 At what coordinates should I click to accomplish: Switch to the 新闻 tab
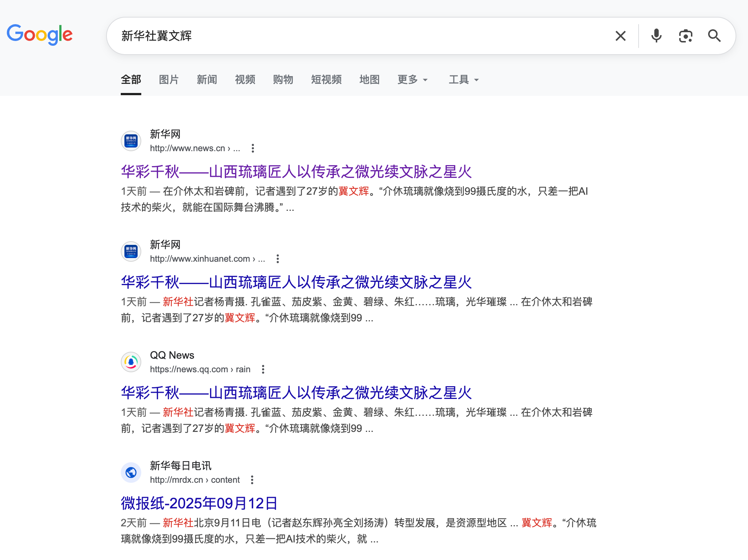pyautogui.click(x=207, y=79)
